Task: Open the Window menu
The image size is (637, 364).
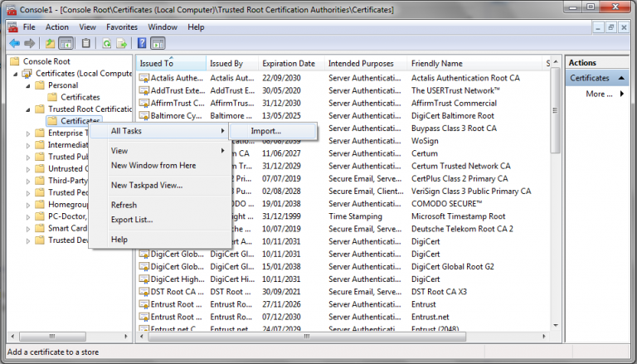Action: pyautogui.click(x=163, y=27)
